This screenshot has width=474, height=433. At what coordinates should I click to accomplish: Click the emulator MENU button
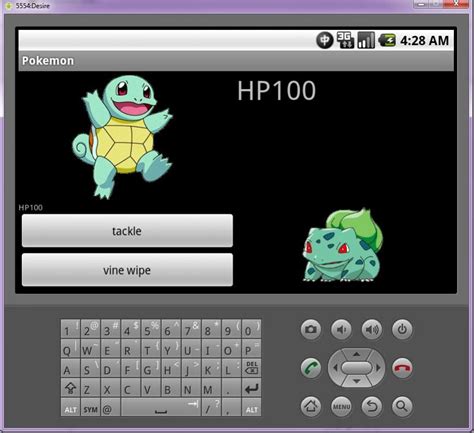341,406
